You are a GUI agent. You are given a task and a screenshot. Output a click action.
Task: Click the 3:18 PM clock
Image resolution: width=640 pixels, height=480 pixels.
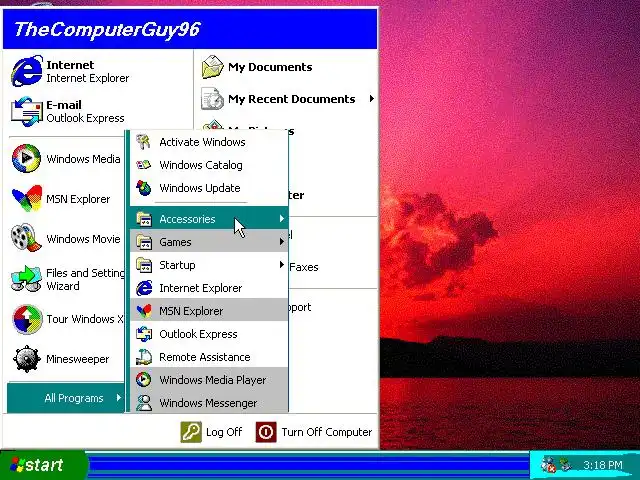point(603,465)
